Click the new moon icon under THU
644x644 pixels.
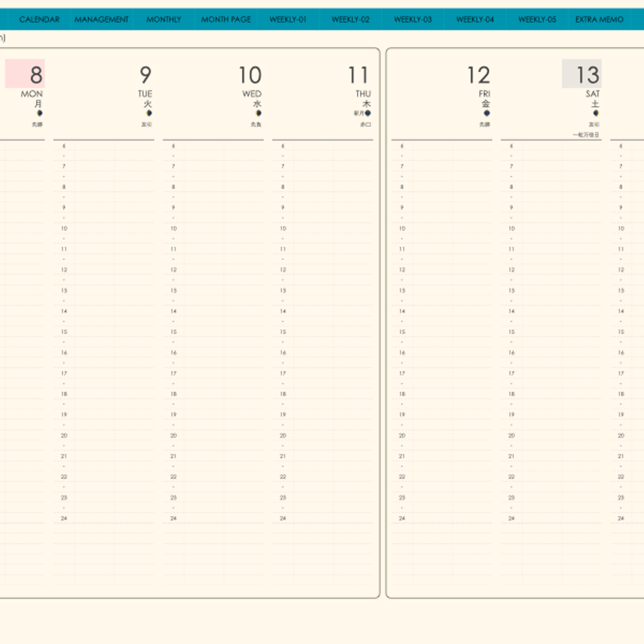point(368,113)
